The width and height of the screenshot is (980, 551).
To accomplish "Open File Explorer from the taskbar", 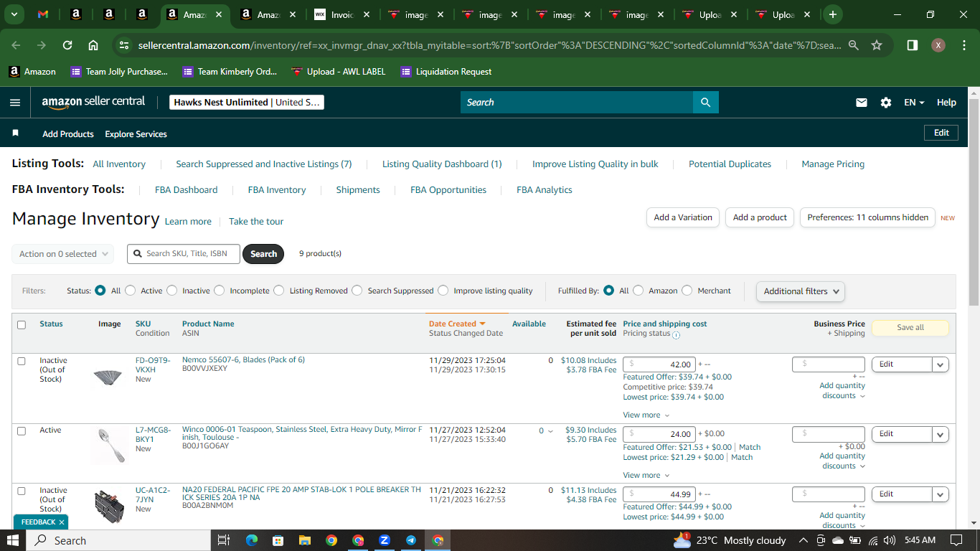I will coord(305,540).
